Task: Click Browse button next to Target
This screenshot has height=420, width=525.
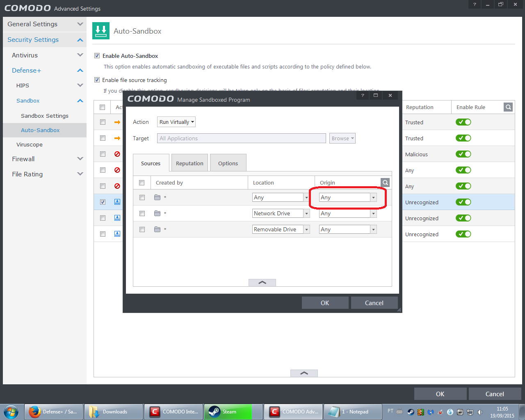Action: point(342,138)
